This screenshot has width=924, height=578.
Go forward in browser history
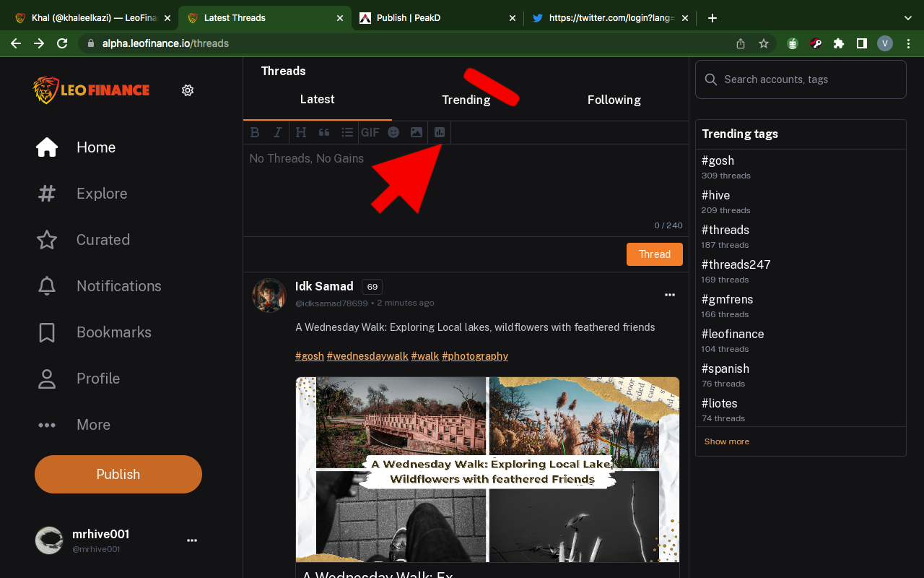point(39,43)
